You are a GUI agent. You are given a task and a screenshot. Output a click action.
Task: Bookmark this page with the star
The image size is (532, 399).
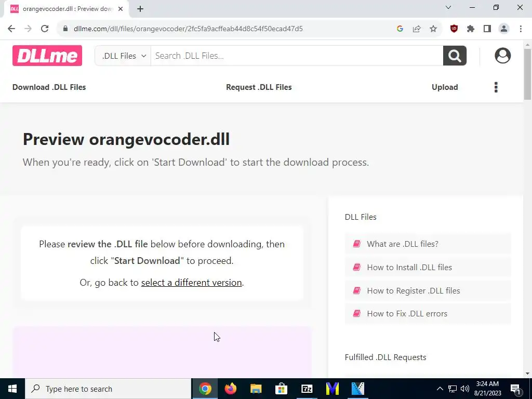coord(433,29)
